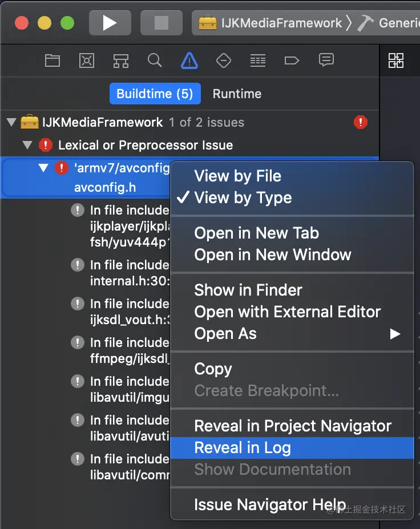The height and width of the screenshot is (529, 420).
Task: Click the IJKMediaFramework toolbox icon in issue list
Action: pyautogui.click(x=30, y=122)
